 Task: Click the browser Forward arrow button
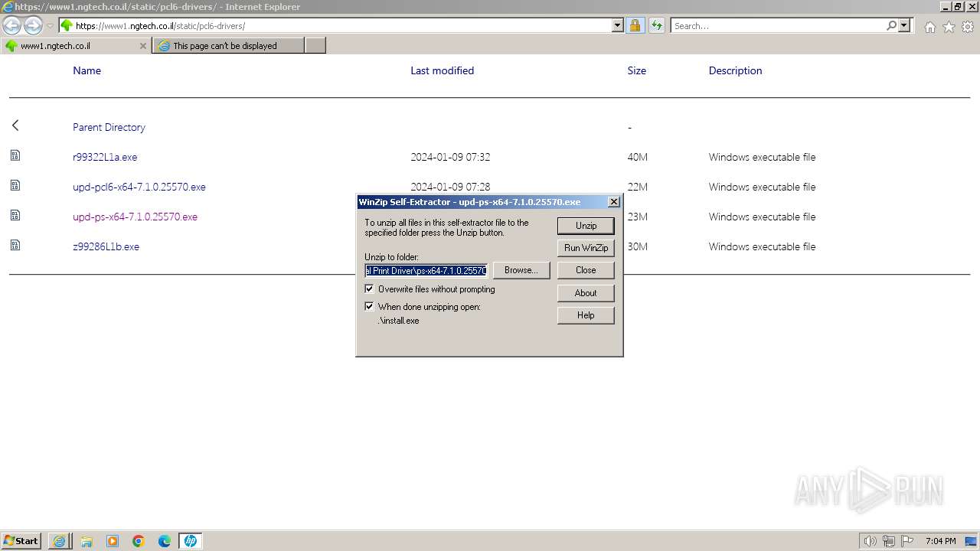tap(33, 25)
